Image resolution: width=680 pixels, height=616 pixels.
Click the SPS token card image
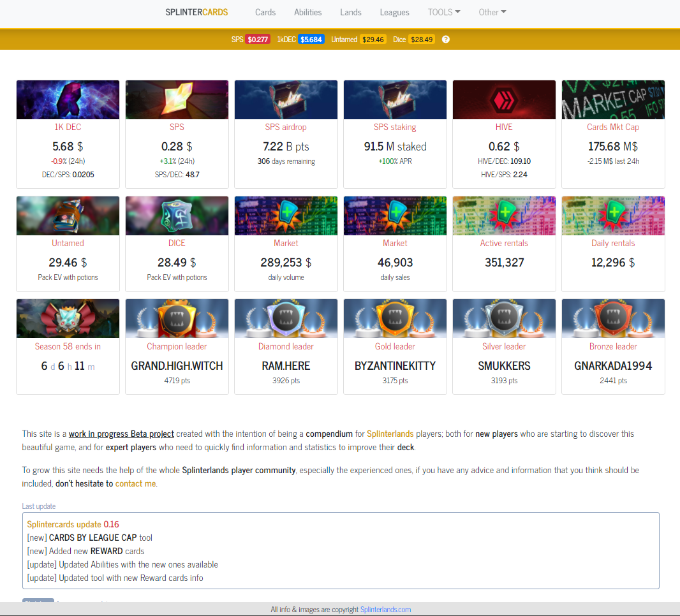click(x=177, y=99)
